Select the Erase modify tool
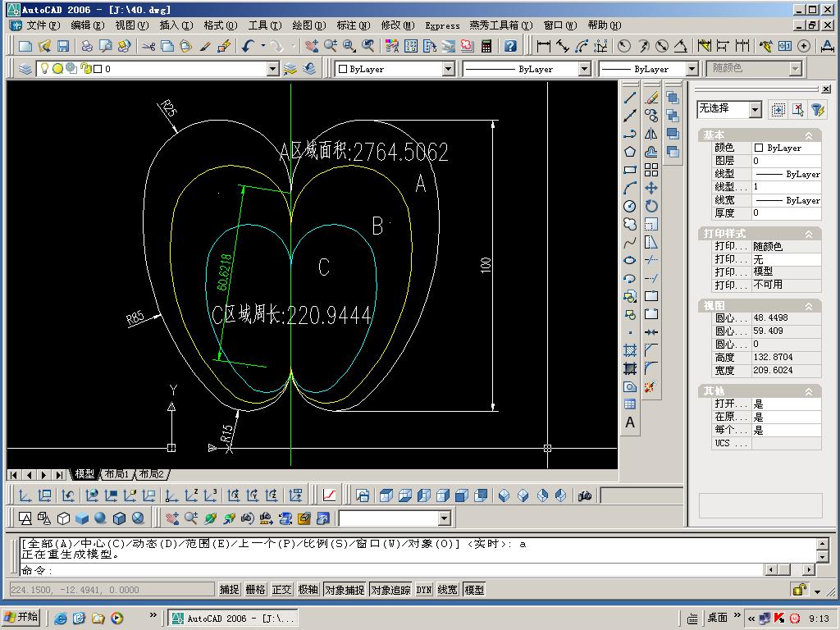Image resolution: width=840 pixels, height=630 pixels. pos(651,98)
